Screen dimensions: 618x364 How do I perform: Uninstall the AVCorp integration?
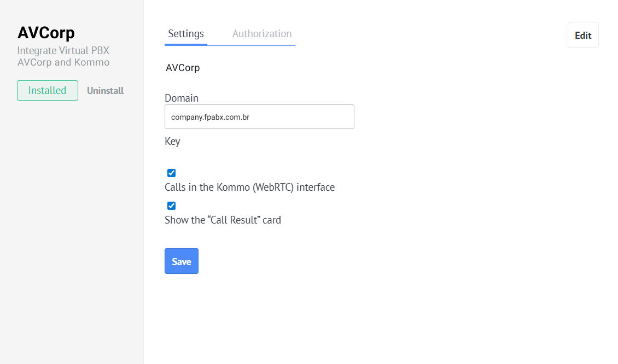point(105,91)
